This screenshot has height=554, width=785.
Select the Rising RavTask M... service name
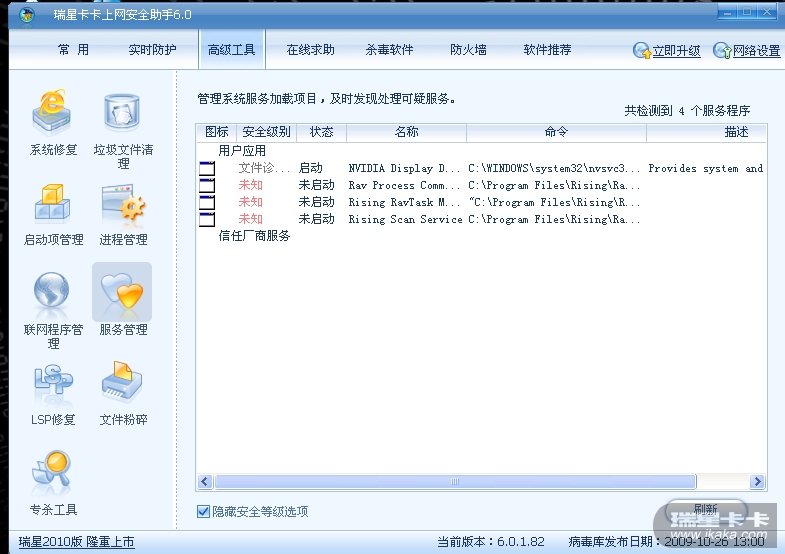pyautogui.click(x=404, y=202)
